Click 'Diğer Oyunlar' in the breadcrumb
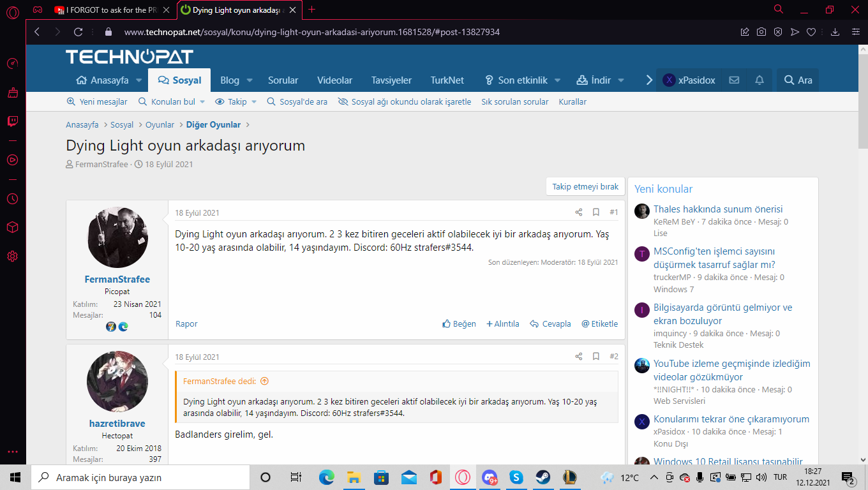This screenshot has height=490, width=868. pyautogui.click(x=214, y=125)
